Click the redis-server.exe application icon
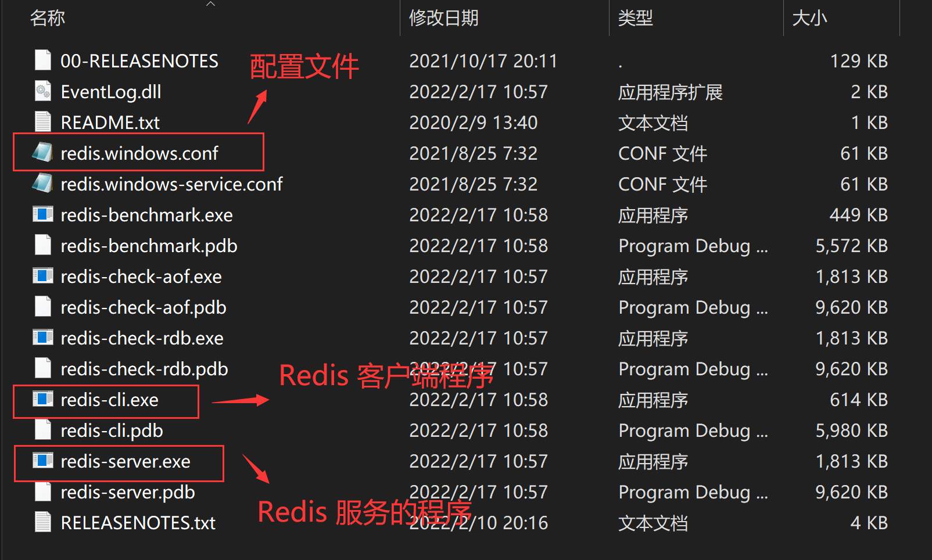Screen dimensions: 932x560 coord(42,461)
